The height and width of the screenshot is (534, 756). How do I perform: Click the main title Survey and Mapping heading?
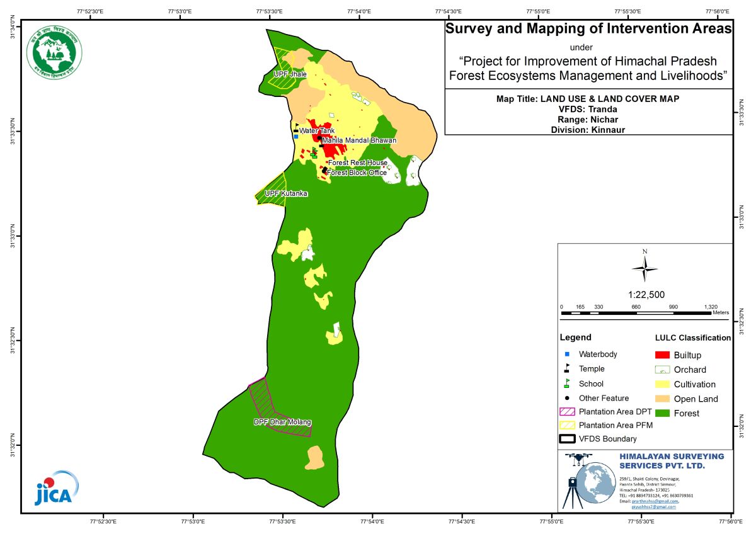click(588, 29)
